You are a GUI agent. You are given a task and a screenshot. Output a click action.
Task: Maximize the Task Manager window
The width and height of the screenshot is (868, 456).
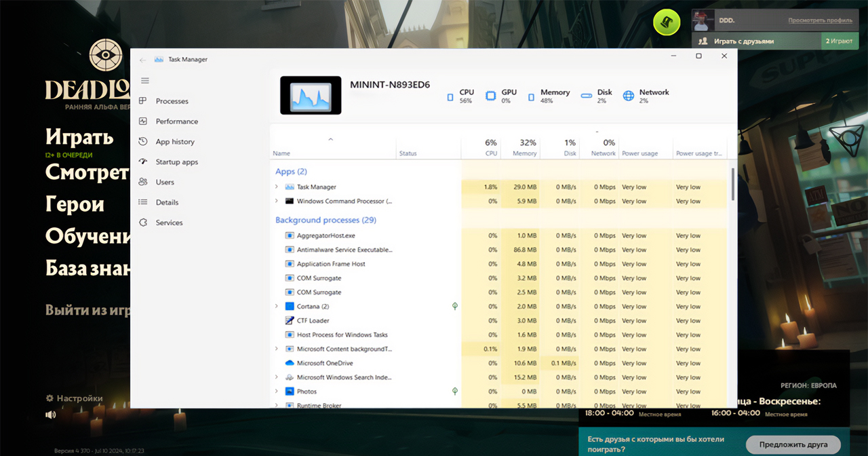pos(698,56)
